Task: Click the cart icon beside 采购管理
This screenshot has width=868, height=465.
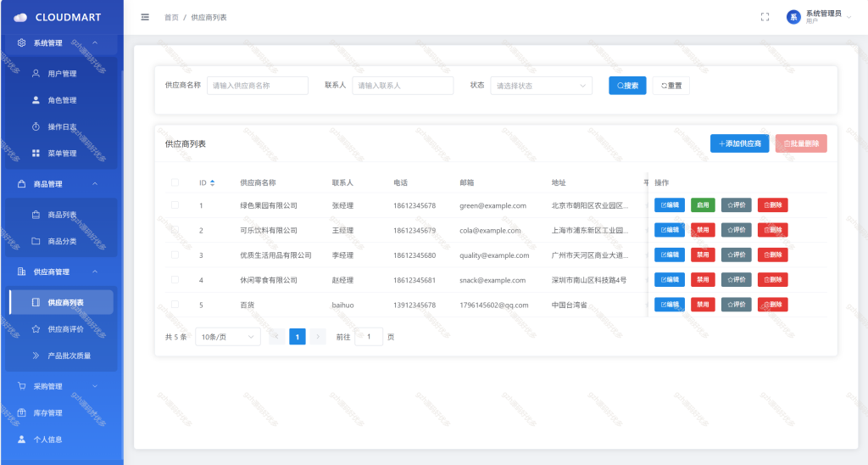Action: point(21,386)
